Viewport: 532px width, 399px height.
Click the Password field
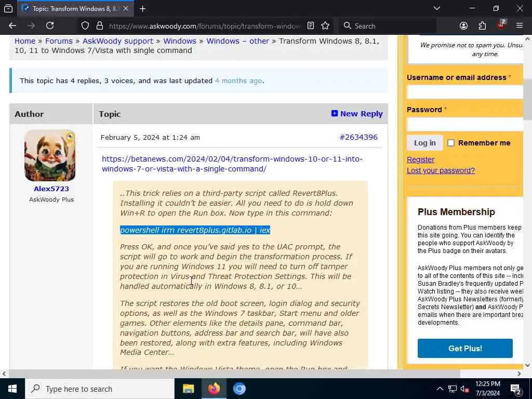(465, 124)
